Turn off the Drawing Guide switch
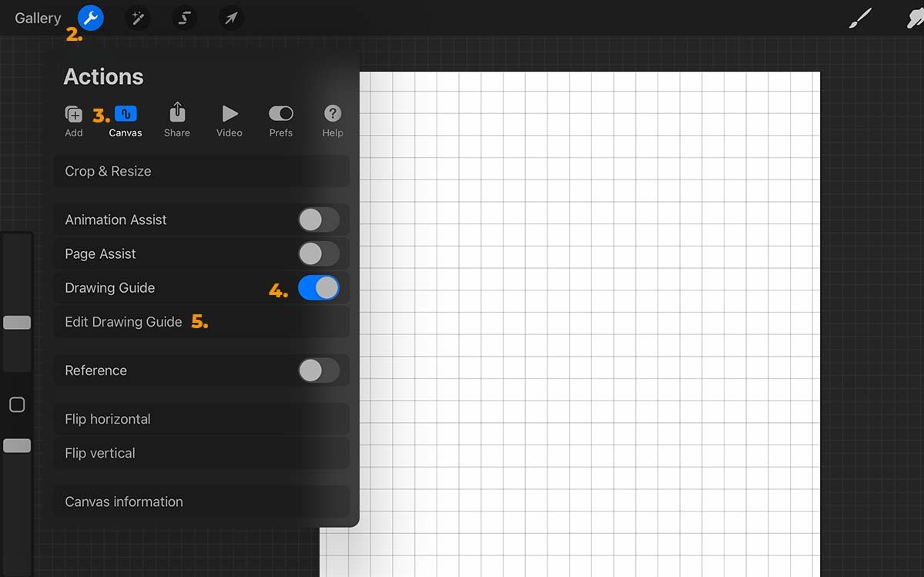Viewport: 924px width, 577px height. coord(319,288)
